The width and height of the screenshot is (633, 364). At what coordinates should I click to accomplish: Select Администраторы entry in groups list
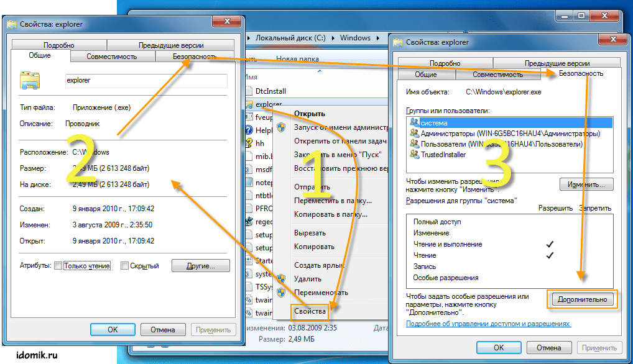point(511,133)
